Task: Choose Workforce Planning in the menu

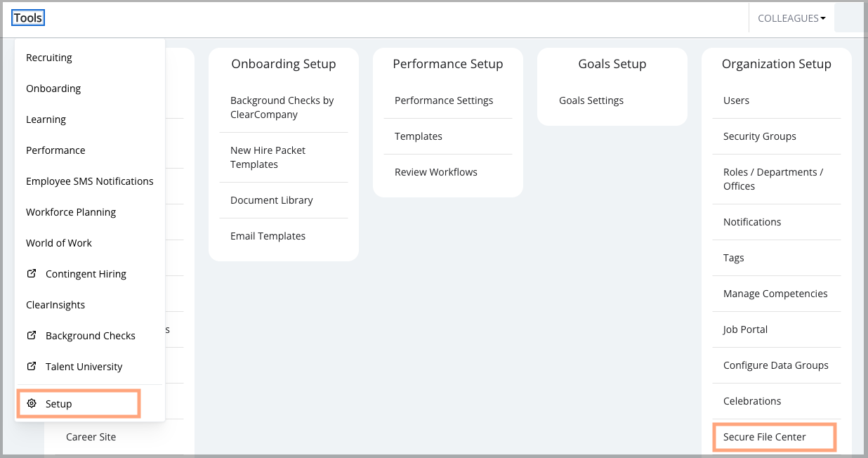Action: click(x=71, y=212)
